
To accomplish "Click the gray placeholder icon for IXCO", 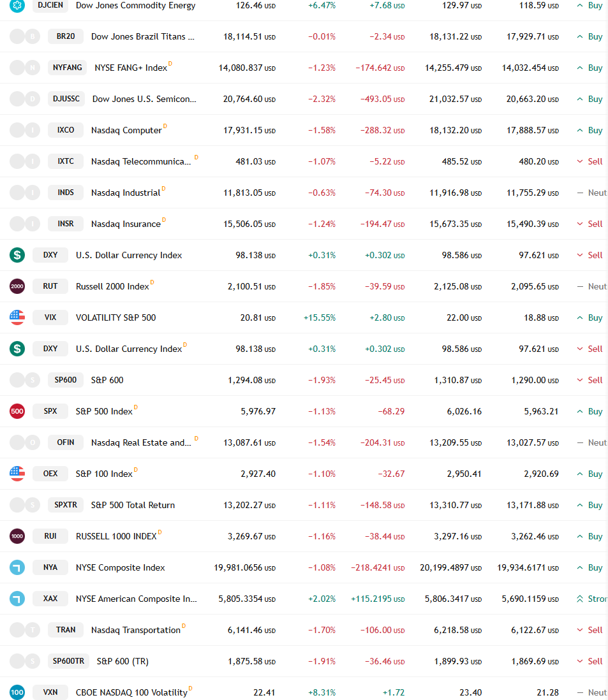I will (25, 130).
